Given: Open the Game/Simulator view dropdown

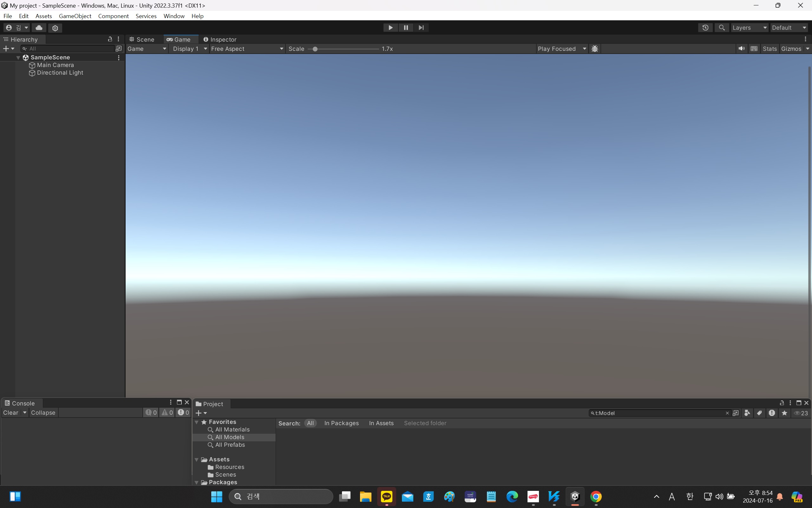Looking at the screenshot, I should 147,49.
